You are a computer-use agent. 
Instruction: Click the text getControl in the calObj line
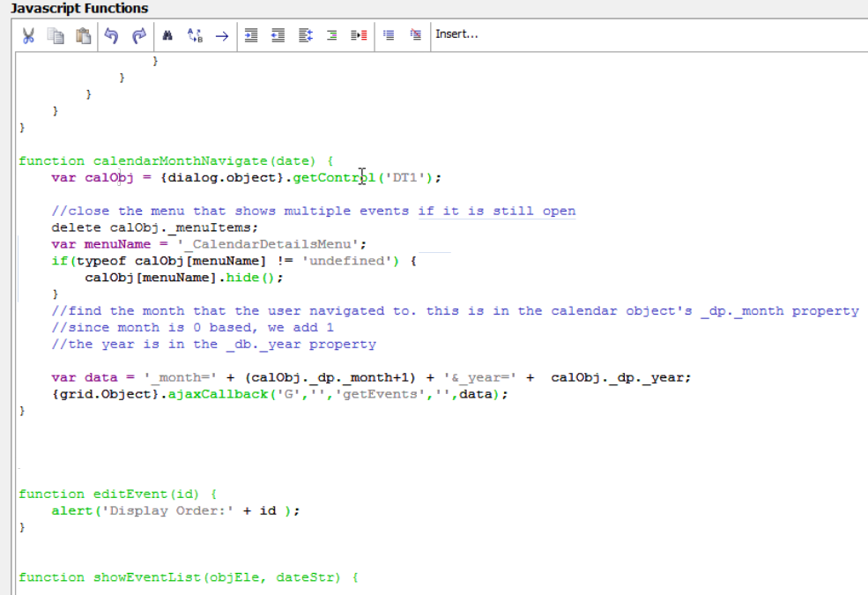[334, 178]
